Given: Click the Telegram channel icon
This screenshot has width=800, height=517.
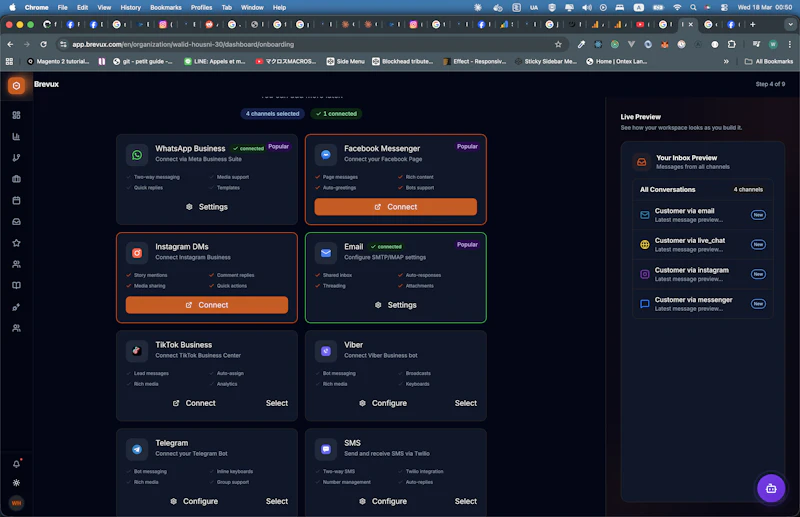Looking at the screenshot, I should coord(137,449).
